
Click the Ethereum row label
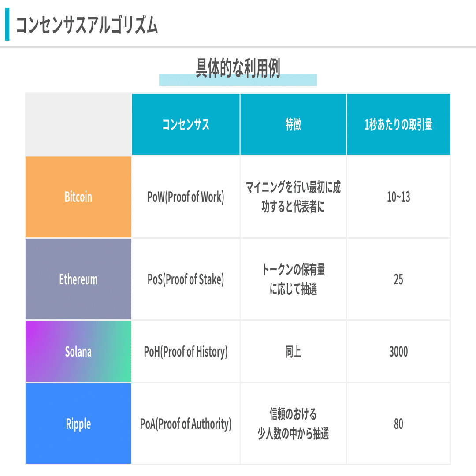tap(78, 279)
